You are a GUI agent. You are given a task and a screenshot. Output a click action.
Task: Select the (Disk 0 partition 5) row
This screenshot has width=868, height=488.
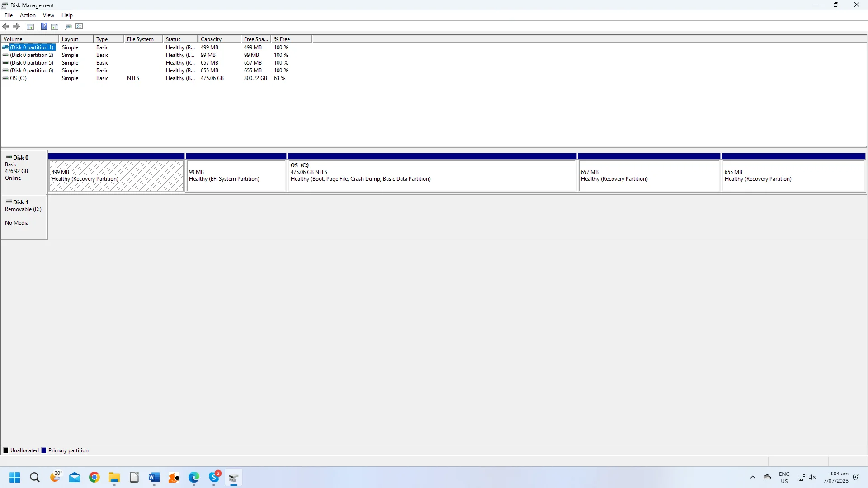click(145, 63)
